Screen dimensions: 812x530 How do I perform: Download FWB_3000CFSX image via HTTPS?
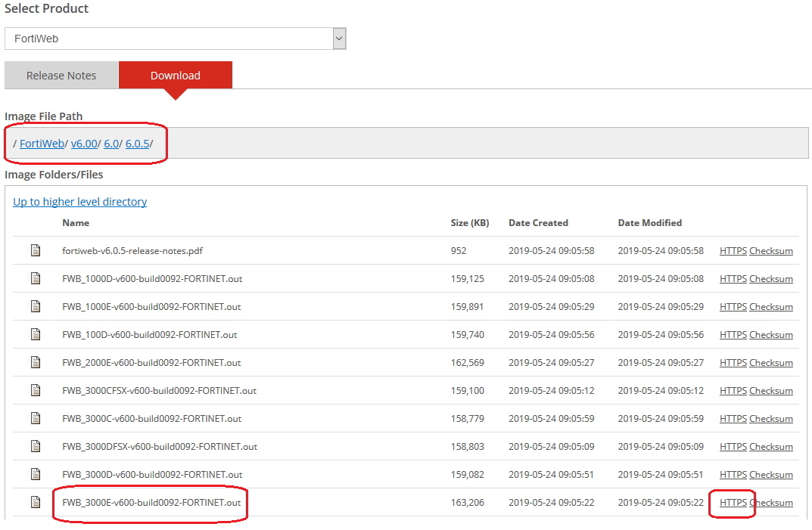[733, 391]
